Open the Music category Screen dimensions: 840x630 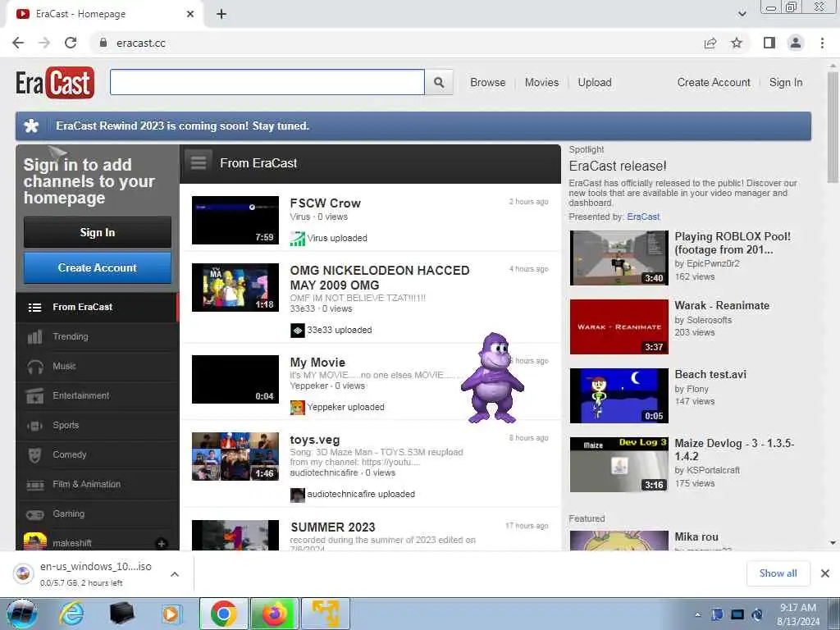pos(97,366)
